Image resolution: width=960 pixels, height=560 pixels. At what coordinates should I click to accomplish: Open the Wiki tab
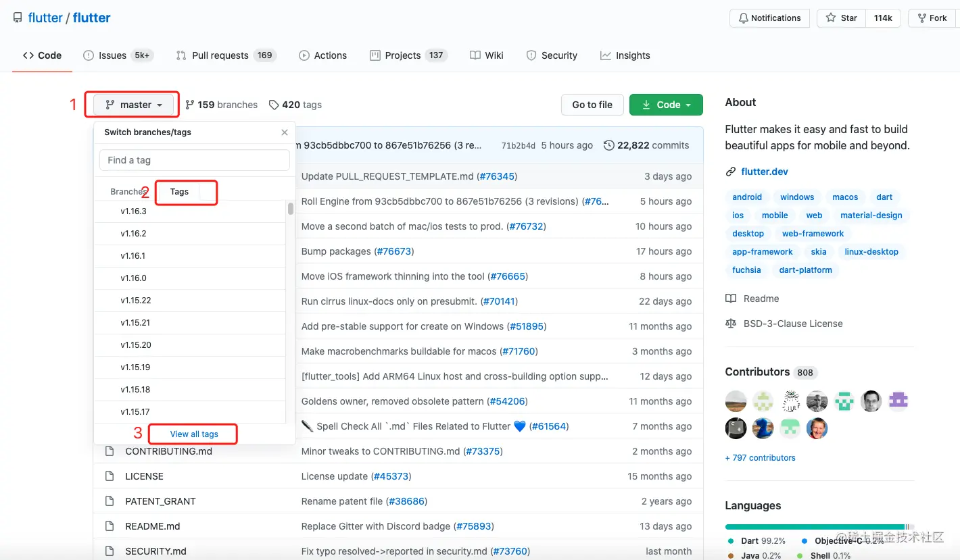coord(487,55)
